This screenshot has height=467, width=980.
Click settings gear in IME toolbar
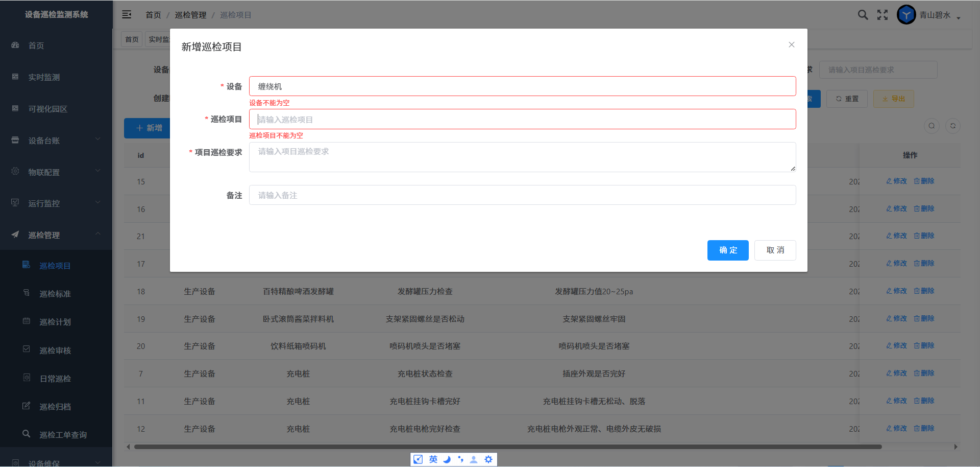coord(488,459)
